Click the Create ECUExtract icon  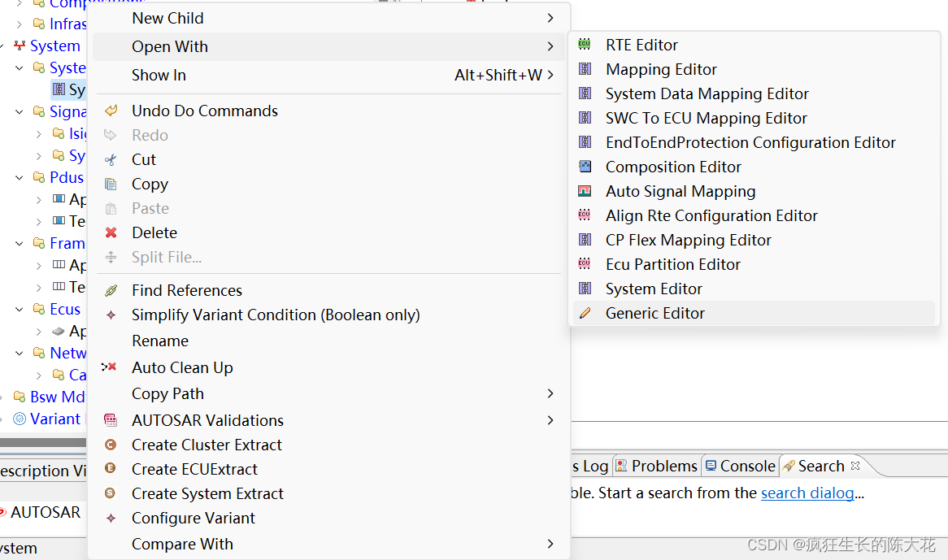tap(111, 469)
